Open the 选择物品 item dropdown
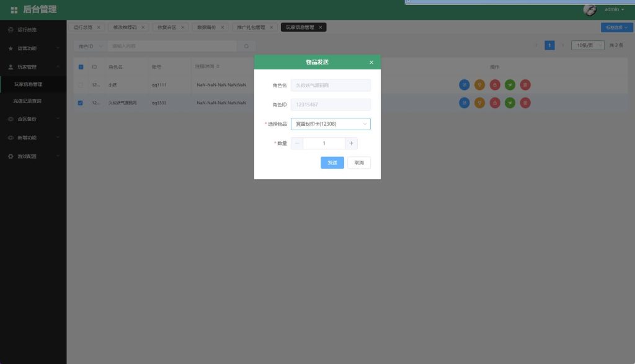The height and width of the screenshot is (364, 635). [x=331, y=124]
